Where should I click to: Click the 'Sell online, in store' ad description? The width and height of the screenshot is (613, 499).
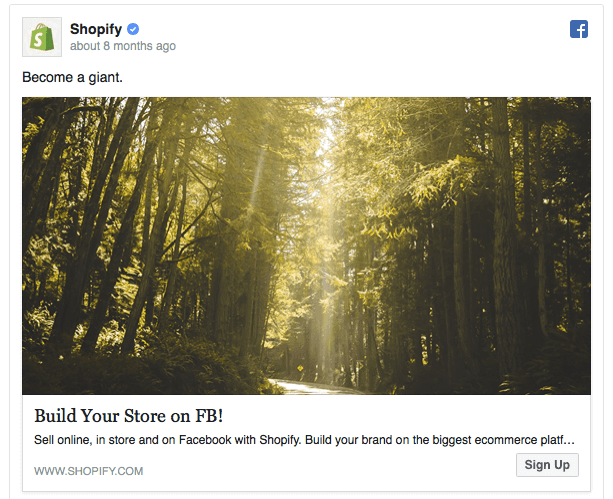304,440
